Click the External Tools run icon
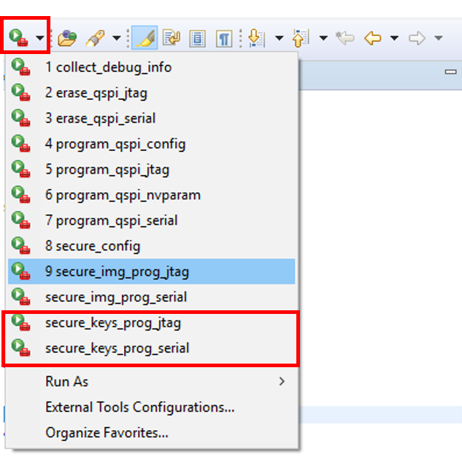The image size is (462, 476). (x=18, y=38)
